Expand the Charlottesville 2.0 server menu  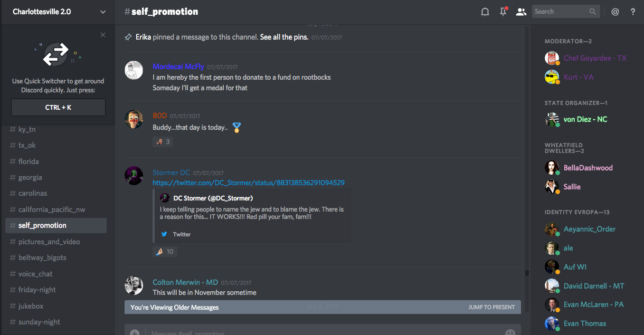coord(102,12)
